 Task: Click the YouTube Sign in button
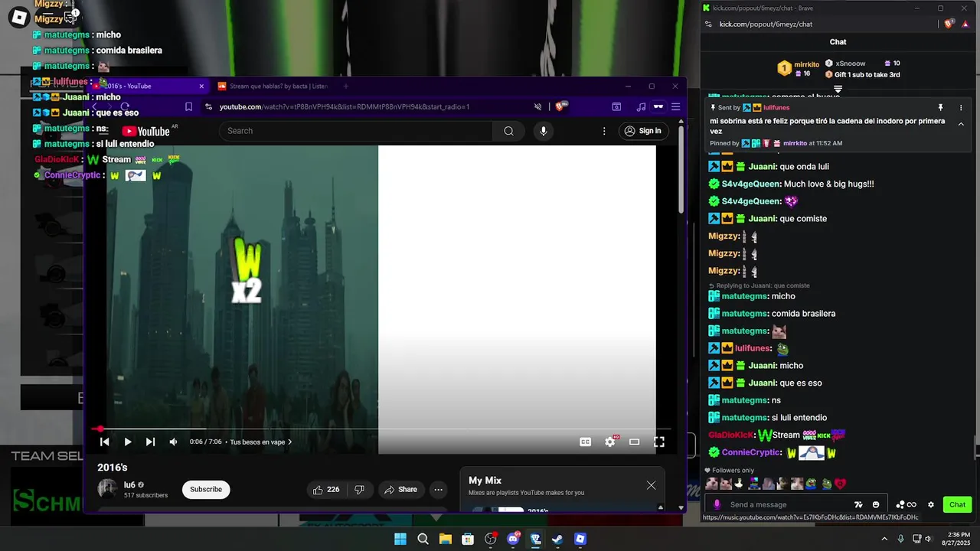pyautogui.click(x=642, y=131)
